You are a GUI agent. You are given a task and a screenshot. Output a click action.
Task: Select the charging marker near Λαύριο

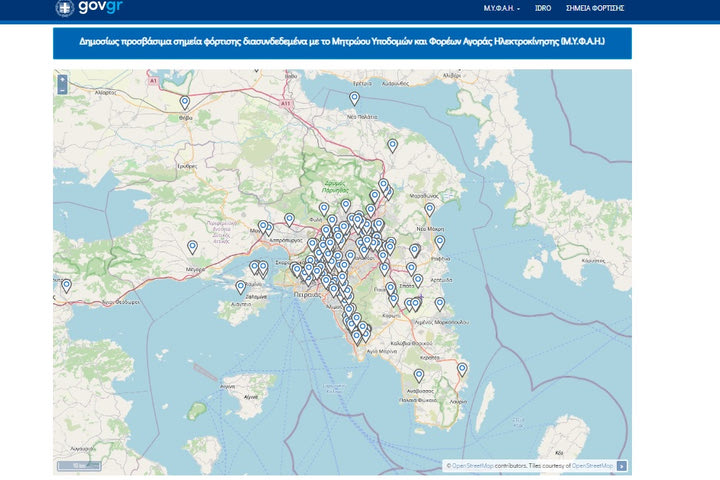(462, 370)
